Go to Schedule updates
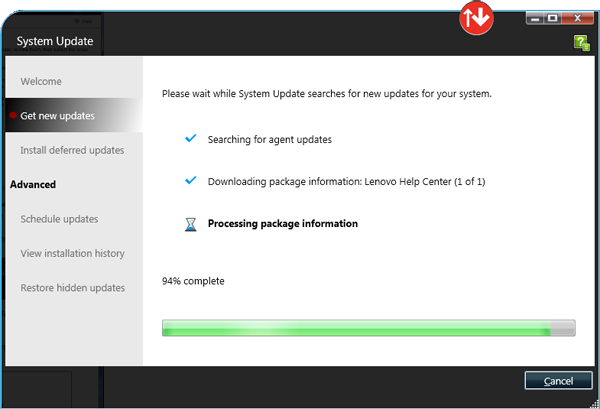This screenshot has height=409, width=600. click(59, 219)
